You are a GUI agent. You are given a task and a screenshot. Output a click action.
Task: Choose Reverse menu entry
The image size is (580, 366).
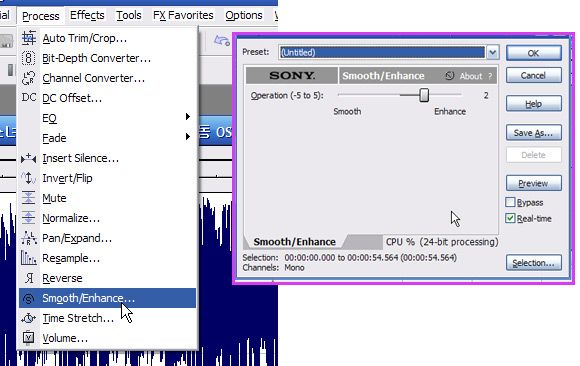pyautogui.click(x=107, y=278)
